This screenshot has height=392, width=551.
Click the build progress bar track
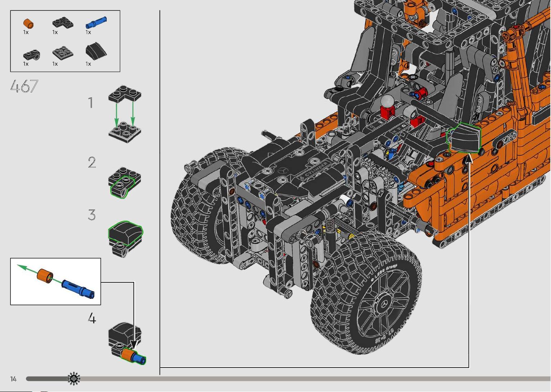pyautogui.click(x=288, y=379)
